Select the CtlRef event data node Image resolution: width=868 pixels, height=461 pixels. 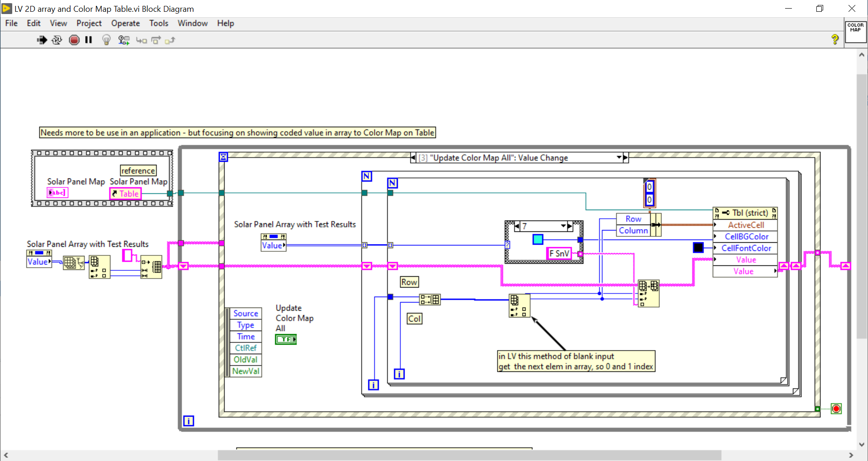[x=245, y=348]
